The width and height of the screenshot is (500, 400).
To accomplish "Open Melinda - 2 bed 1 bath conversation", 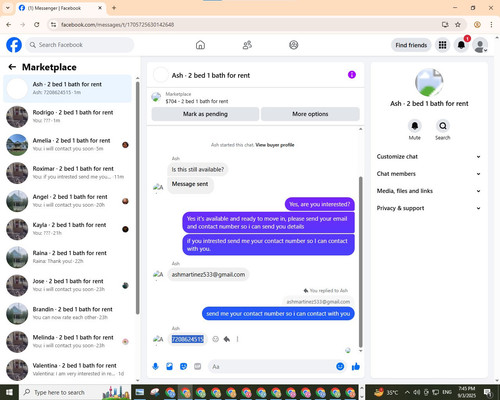I will coord(68,341).
